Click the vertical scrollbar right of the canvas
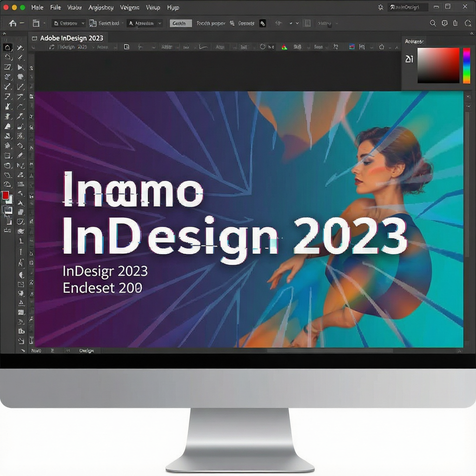This screenshot has width=476, height=476. tap(468, 185)
